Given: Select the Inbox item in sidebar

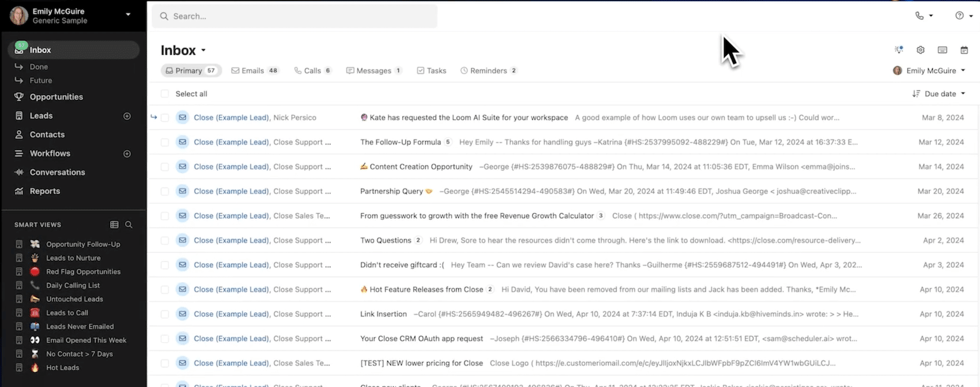Looking at the screenshot, I should coord(73,50).
